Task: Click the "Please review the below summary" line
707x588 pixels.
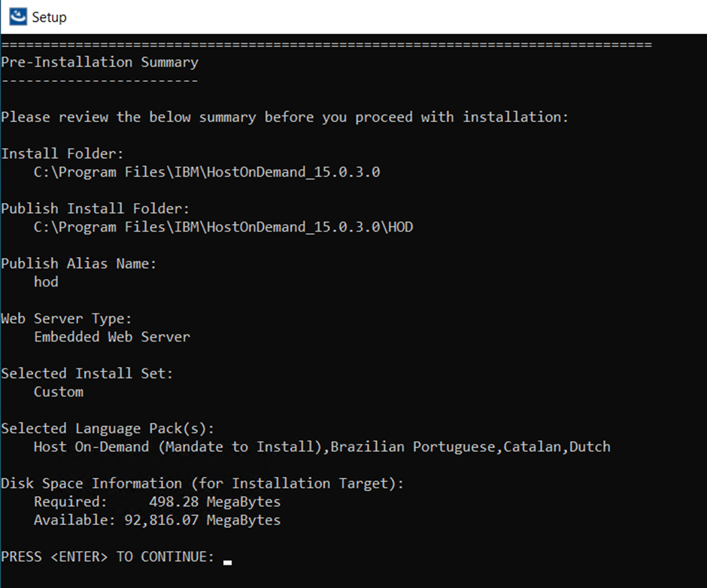Action: click(284, 117)
